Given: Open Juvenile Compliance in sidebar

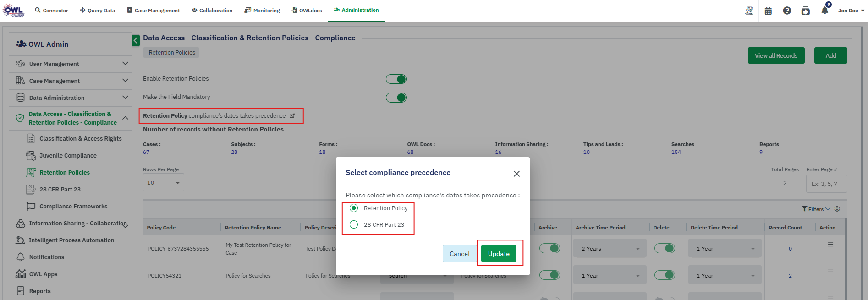Looking at the screenshot, I should [68, 156].
